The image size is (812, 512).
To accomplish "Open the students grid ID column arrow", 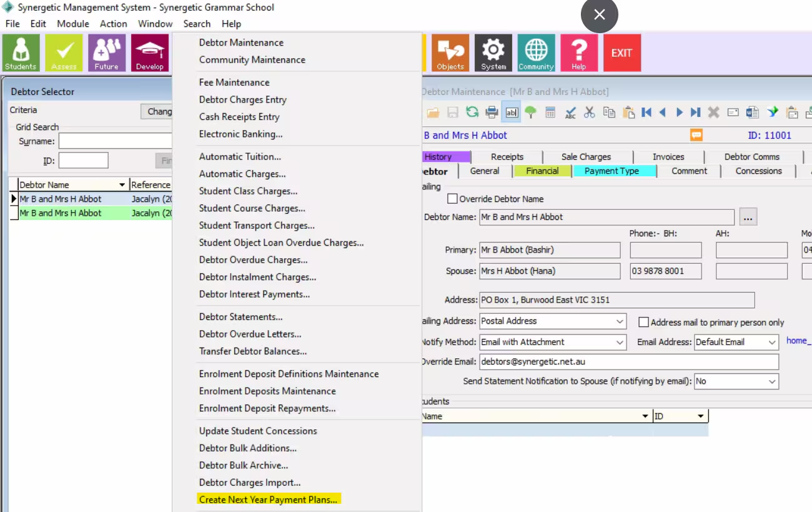I will coord(701,416).
